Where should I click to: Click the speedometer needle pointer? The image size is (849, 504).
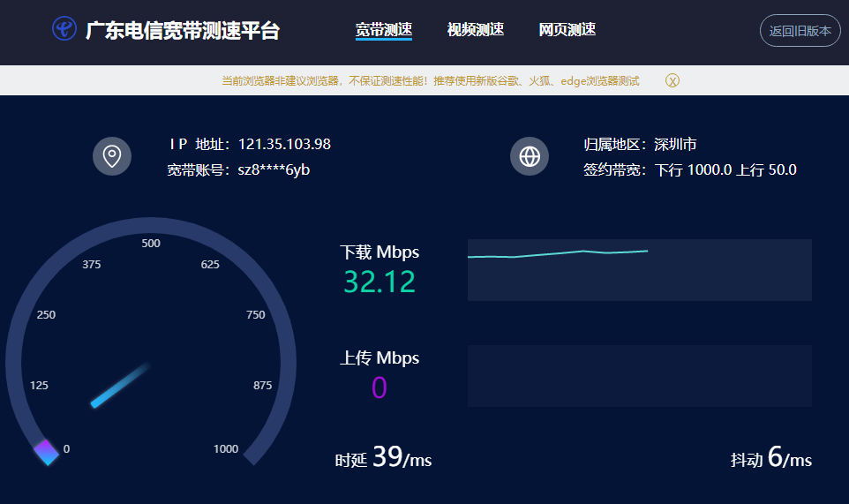point(120,385)
